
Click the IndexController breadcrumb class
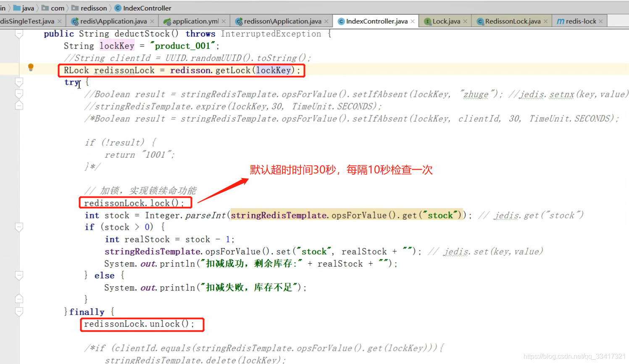(143, 8)
